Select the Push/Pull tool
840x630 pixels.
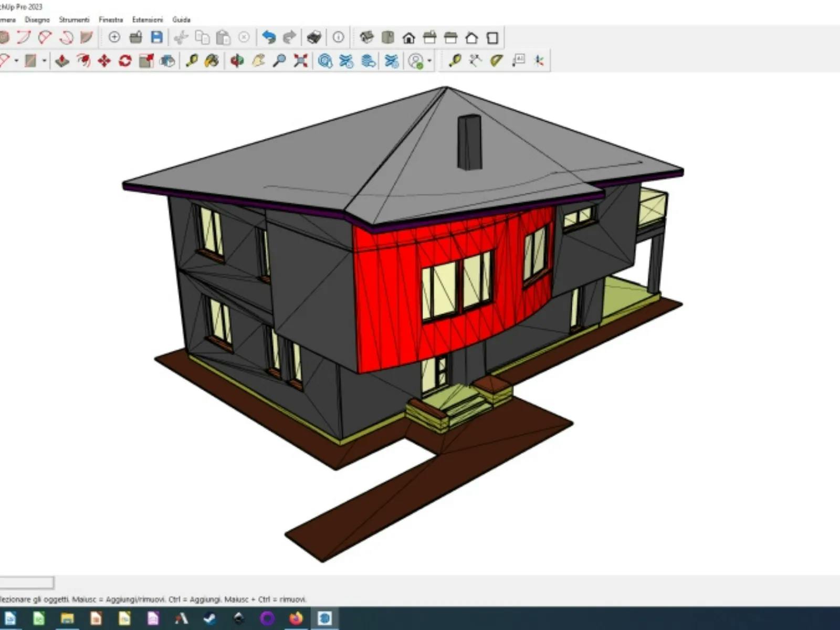pos(62,61)
